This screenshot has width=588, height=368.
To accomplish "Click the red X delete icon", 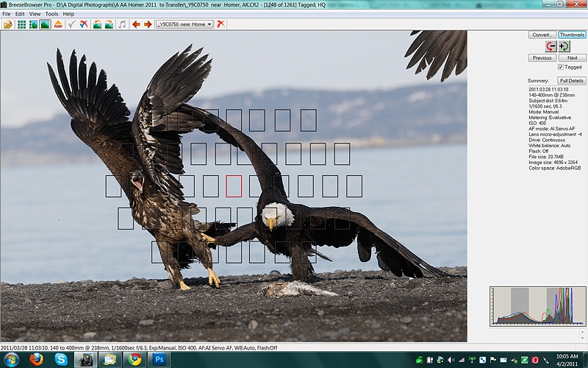I will coord(221,24).
